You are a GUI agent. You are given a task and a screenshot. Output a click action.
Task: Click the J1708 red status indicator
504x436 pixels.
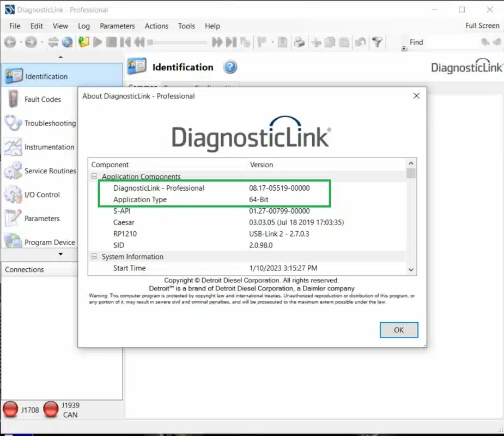point(10,409)
